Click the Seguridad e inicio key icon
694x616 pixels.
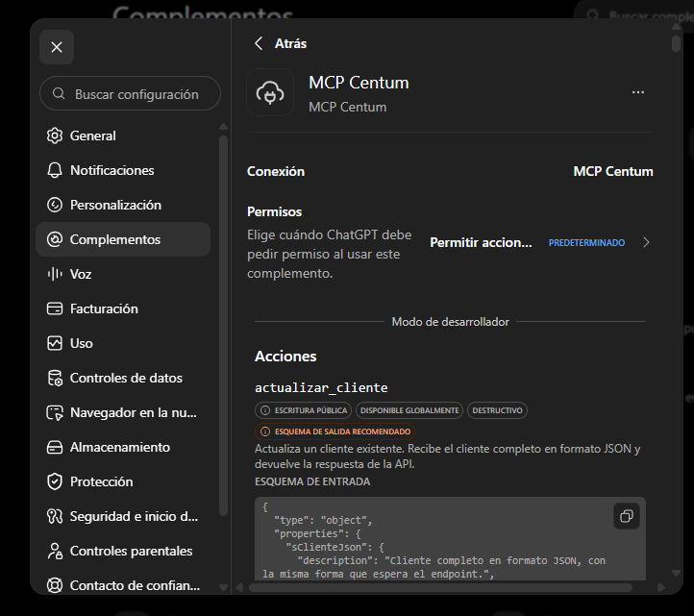[55, 516]
